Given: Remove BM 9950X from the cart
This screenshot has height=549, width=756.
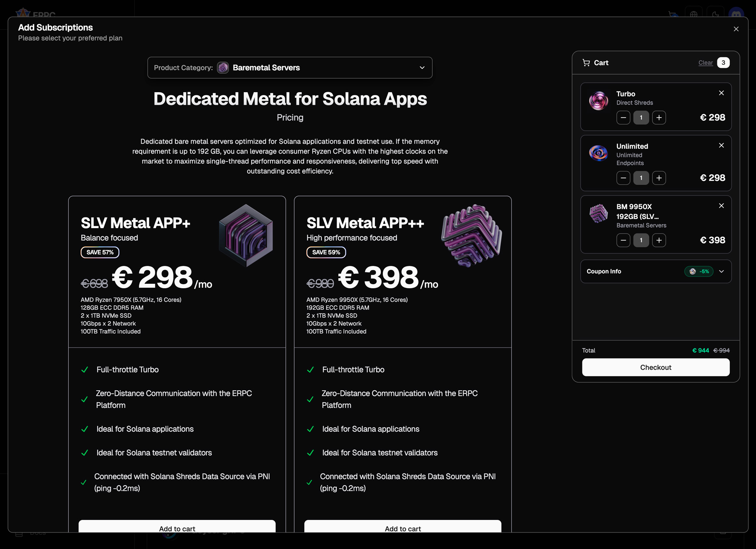Looking at the screenshot, I should [721, 206].
